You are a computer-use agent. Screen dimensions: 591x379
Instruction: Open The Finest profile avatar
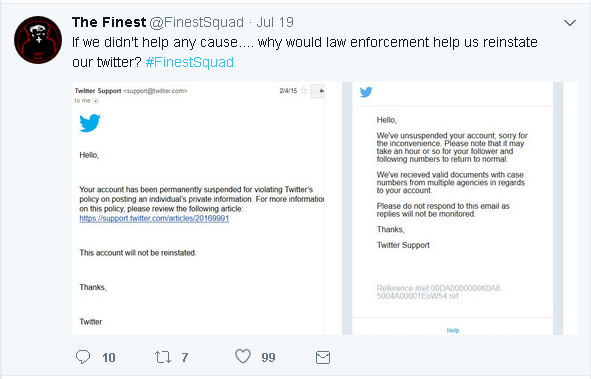coord(38,40)
